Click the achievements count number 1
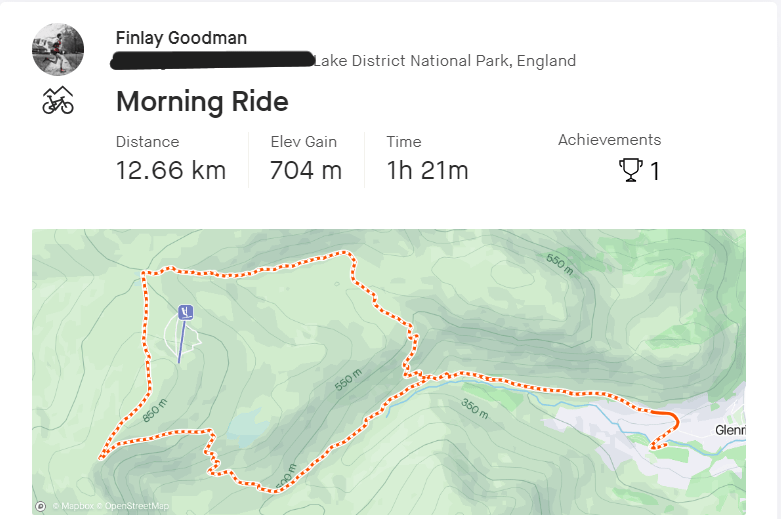 pyautogui.click(x=655, y=172)
